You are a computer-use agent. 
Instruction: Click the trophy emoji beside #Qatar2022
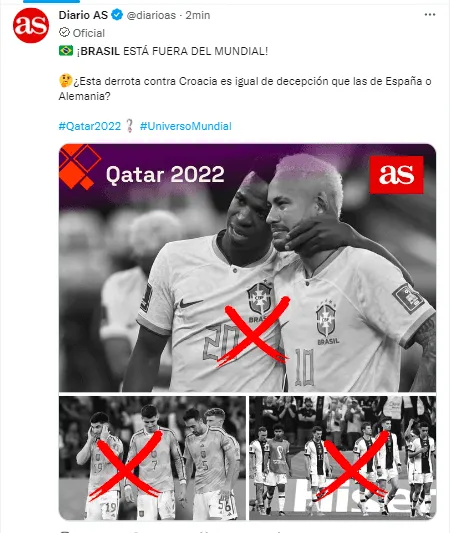(x=129, y=126)
